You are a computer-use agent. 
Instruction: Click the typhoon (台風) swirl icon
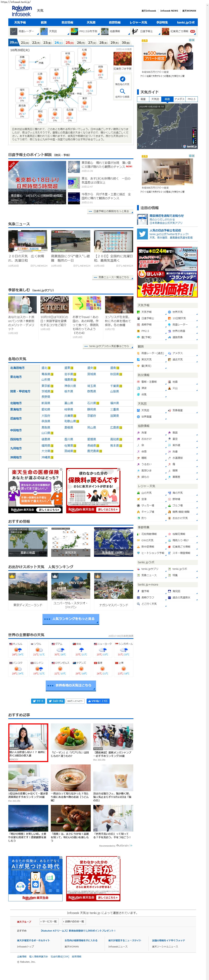pos(139,394)
